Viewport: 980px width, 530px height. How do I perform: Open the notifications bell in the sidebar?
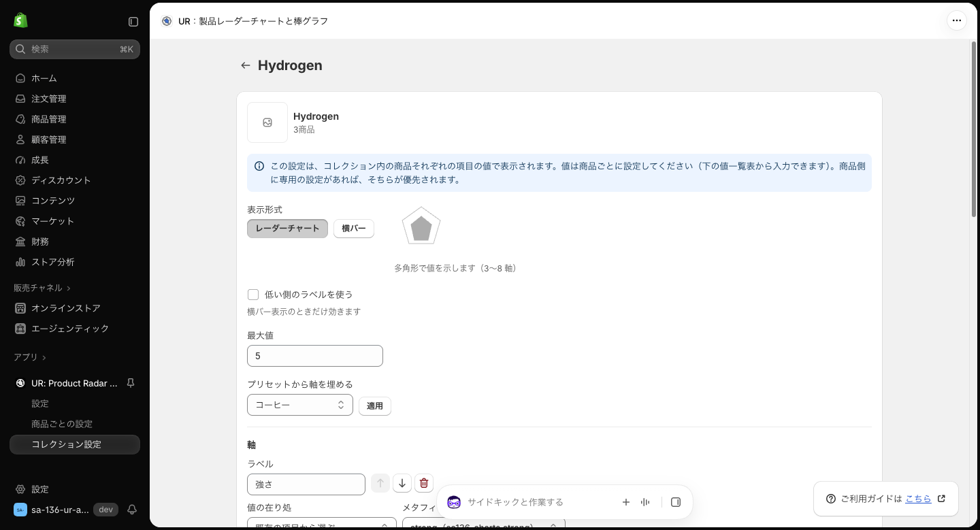pos(133,510)
